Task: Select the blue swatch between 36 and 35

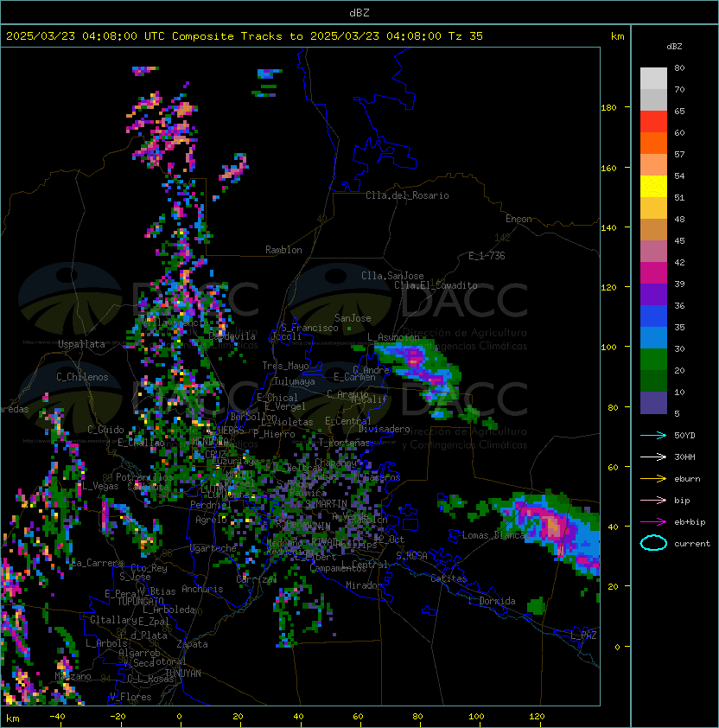Action: click(653, 316)
